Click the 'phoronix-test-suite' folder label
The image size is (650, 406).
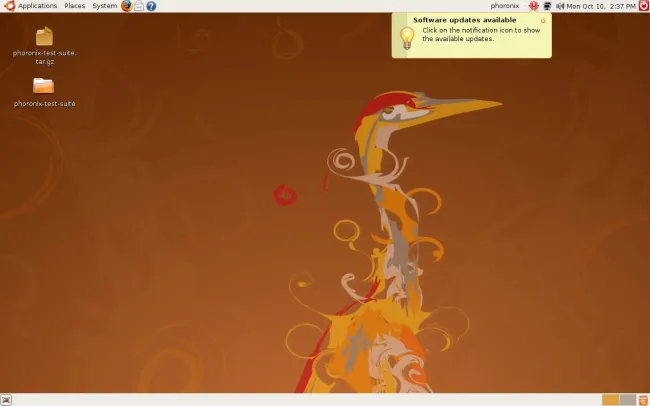pos(44,104)
